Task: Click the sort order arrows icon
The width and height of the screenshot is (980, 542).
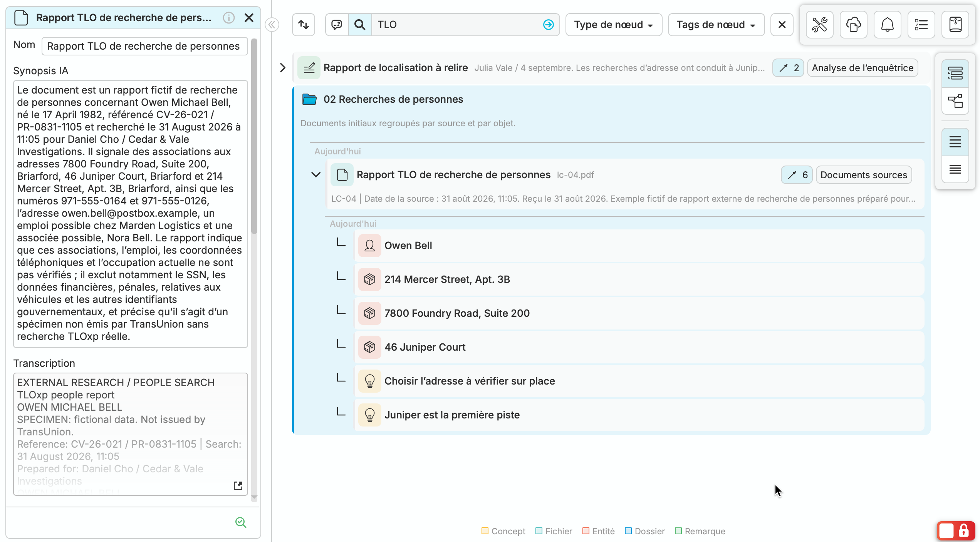Action: (304, 25)
